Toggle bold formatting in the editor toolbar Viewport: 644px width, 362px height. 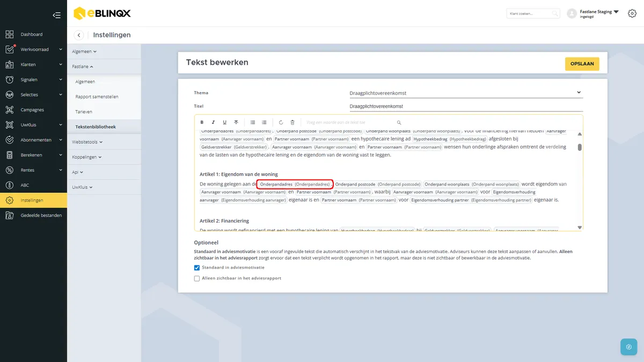point(202,122)
